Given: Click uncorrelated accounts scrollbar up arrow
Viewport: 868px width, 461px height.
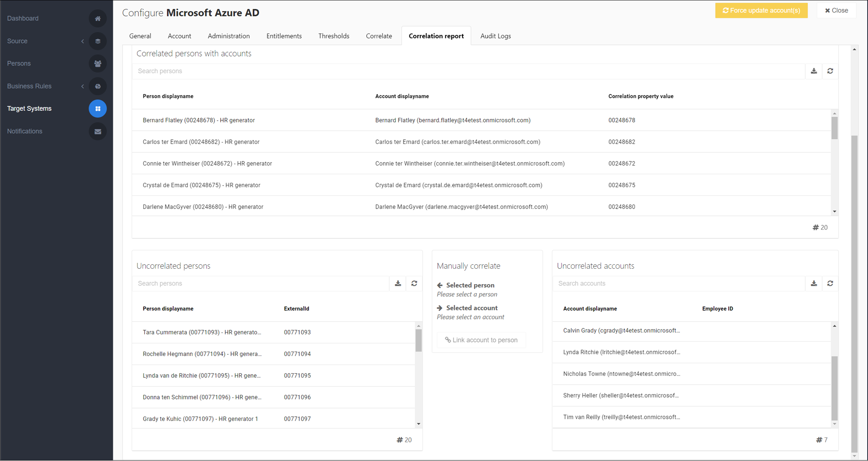Looking at the screenshot, I should point(835,326).
